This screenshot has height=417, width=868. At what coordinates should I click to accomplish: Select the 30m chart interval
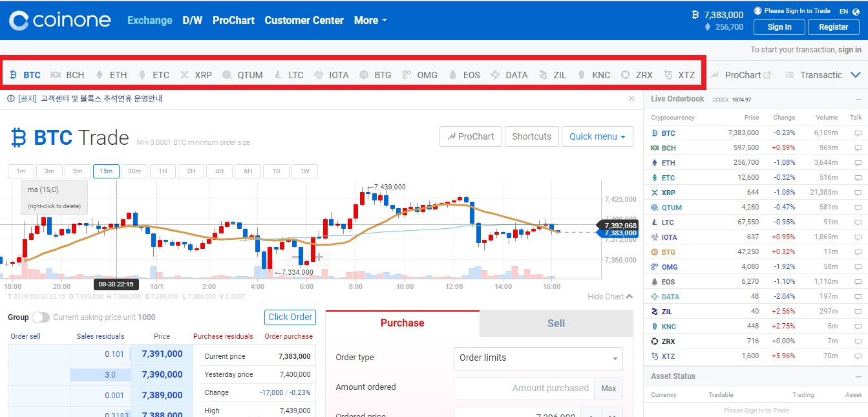pyautogui.click(x=134, y=171)
